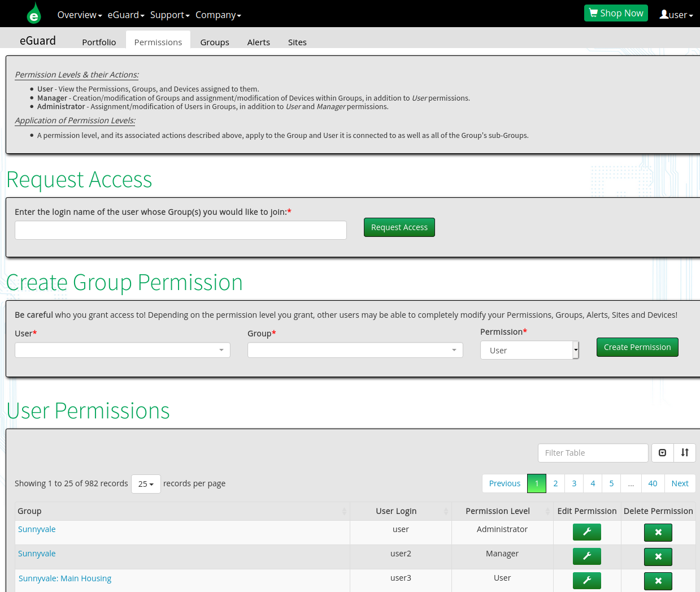Edit Sunnyvale: Main Housing permission wrench
The image size is (700, 592).
(x=586, y=581)
